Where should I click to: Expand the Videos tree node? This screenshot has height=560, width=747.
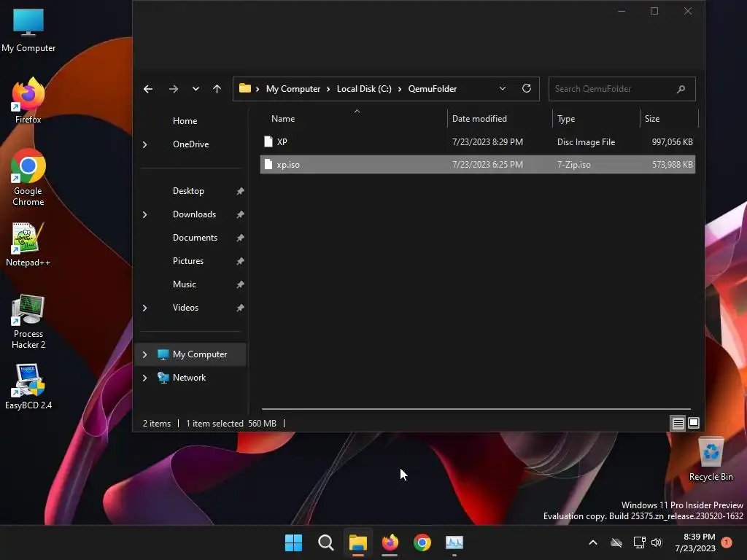(145, 308)
